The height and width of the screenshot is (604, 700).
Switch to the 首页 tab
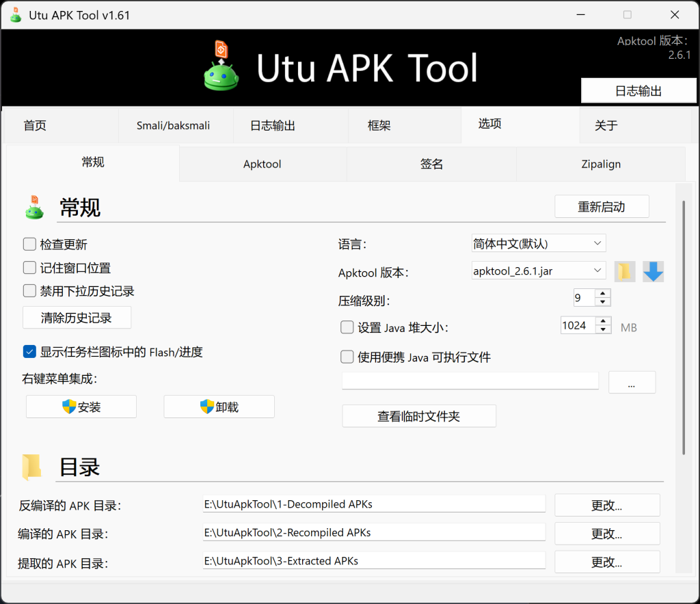(61, 125)
